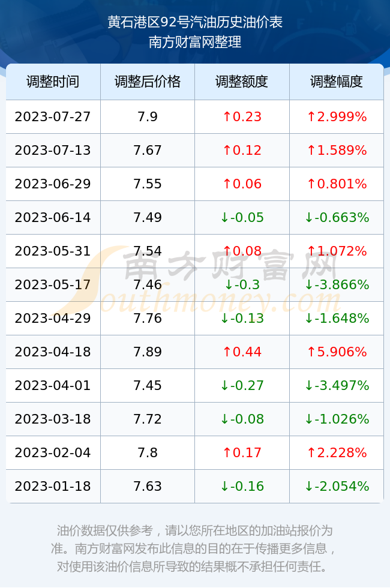Click price 7.8 in 2023-02-04 row
This screenshot has width=390, height=588.
(148, 452)
